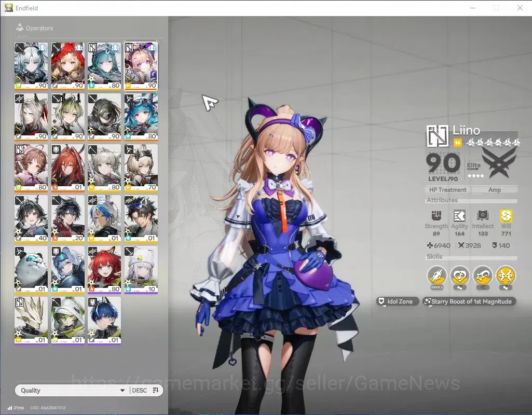Choose green-haired white-hood operator card
532x415 pixels.
click(68, 321)
